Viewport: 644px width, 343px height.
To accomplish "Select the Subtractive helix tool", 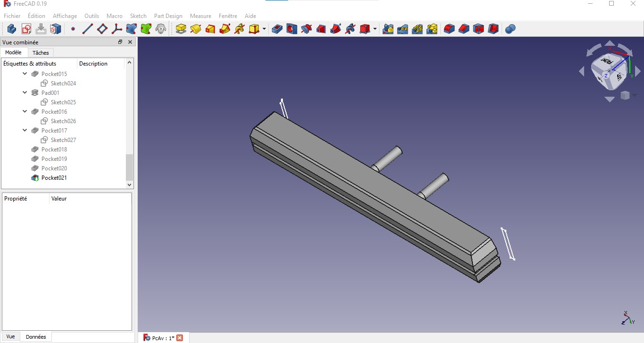I will tap(350, 29).
